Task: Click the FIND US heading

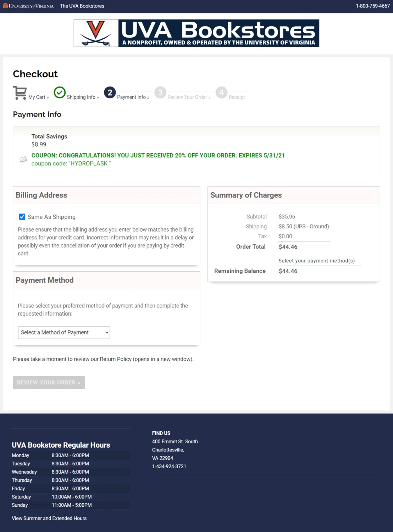Action: tap(161, 433)
